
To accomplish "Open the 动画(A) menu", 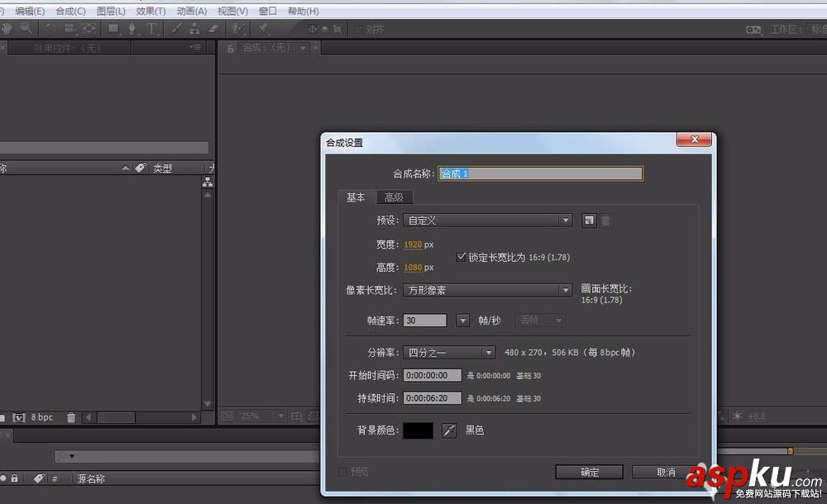I will pos(192,11).
